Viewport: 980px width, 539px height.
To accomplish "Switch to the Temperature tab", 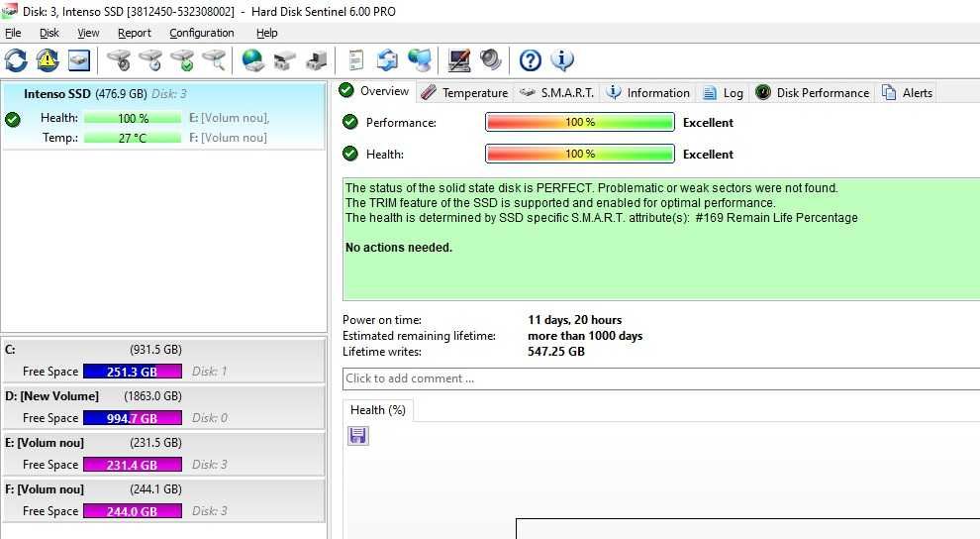I will click(x=464, y=92).
